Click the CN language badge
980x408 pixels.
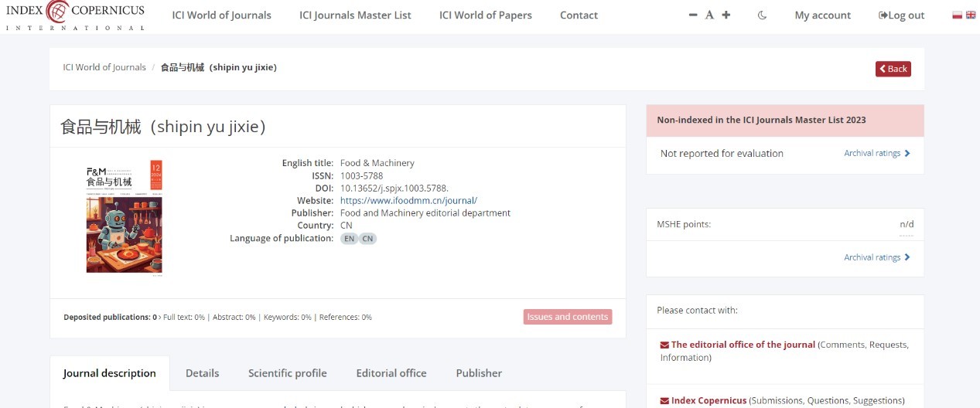point(368,239)
